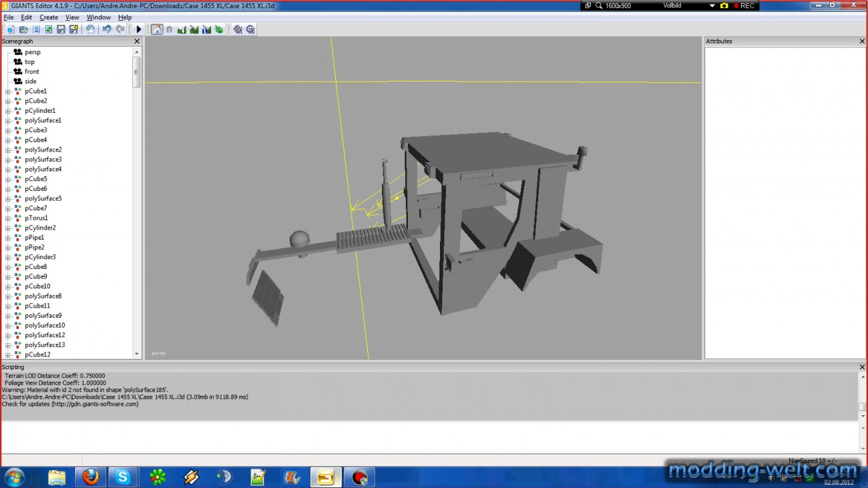Click the Save As toolbar icon
868x488 pixels.
[73, 29]
